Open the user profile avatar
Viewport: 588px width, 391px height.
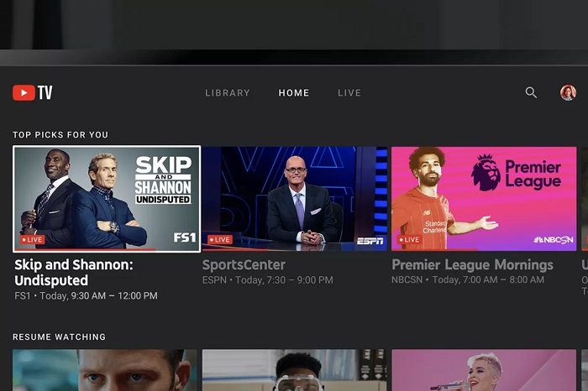tap(568, 92)
